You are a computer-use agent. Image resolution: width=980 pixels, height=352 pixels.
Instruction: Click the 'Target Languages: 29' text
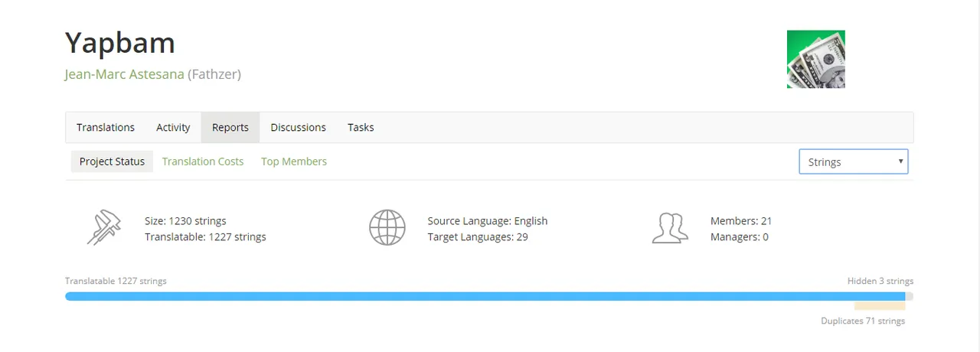pyautogui.click(x=478, y=237)
